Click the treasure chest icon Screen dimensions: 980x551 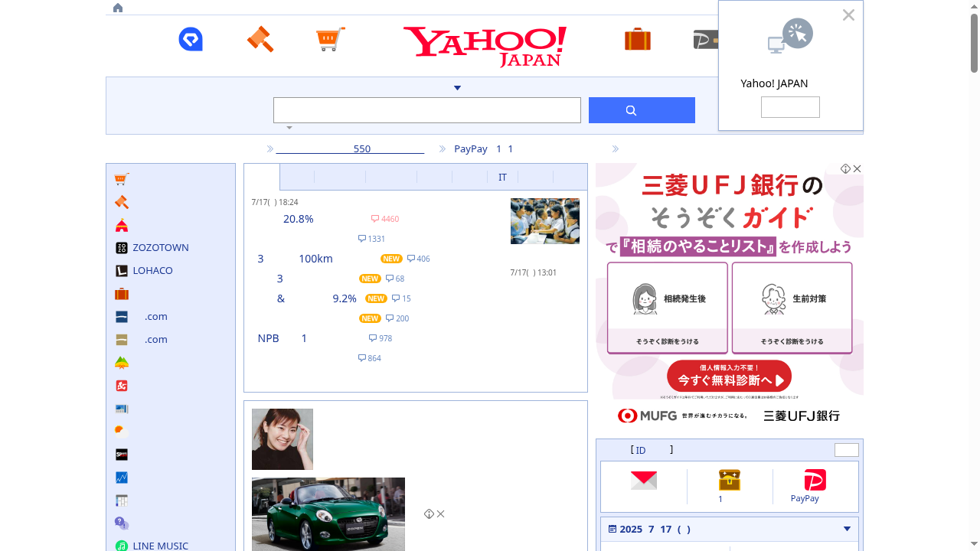coord(730,480)
